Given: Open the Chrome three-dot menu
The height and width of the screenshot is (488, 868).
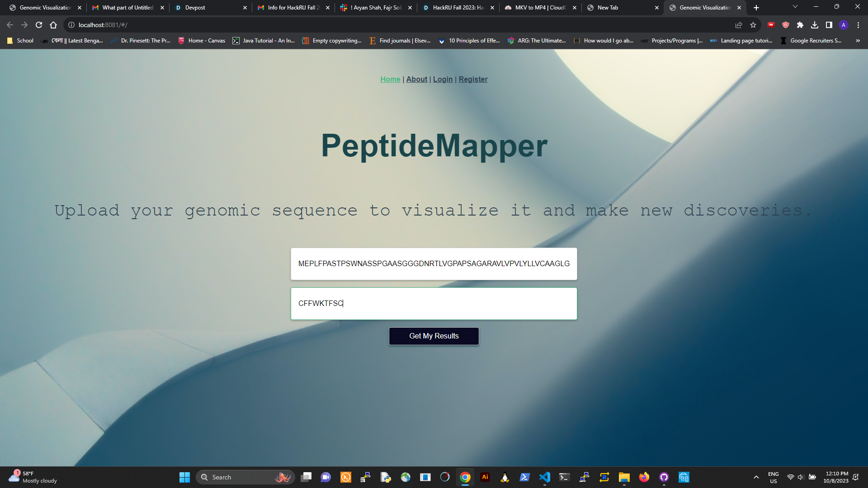Looking at the screenshot, I should (x=858, y=25).
